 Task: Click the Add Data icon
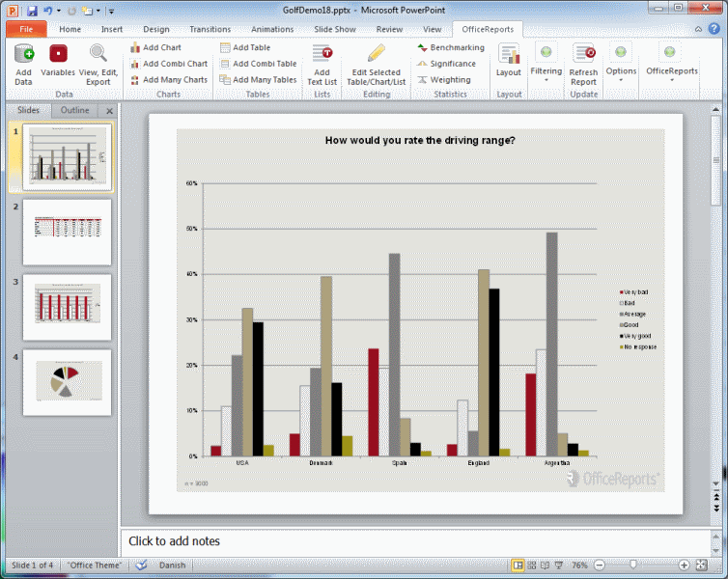(x=24, y=54)
